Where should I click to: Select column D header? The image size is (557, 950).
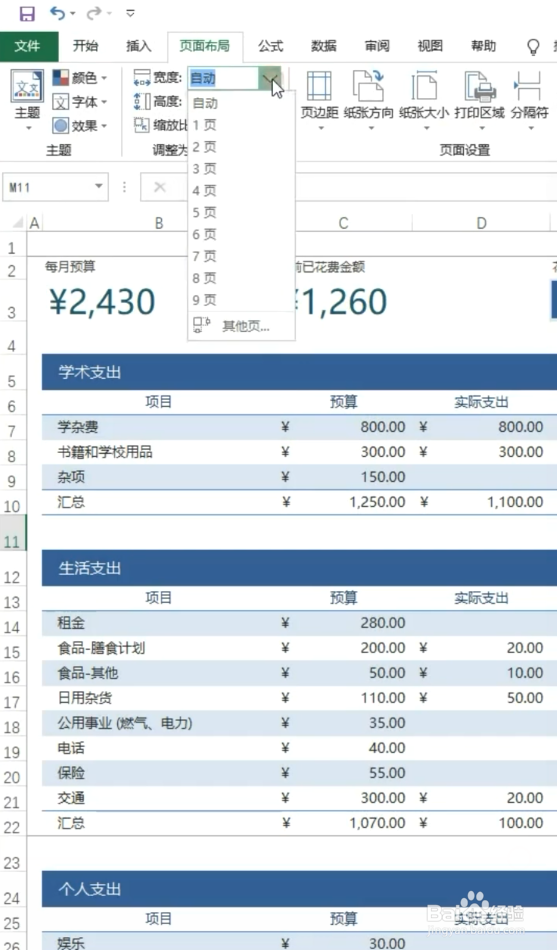481,223
